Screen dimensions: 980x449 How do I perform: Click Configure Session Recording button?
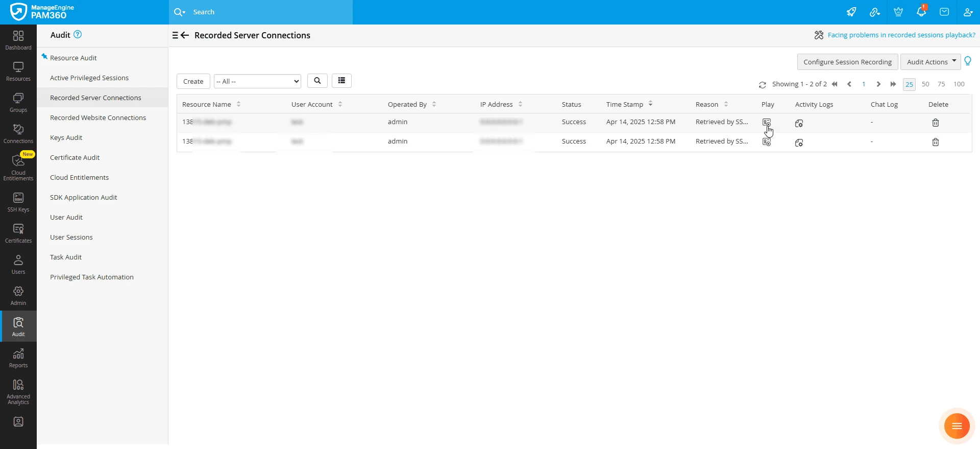[847, 62]
